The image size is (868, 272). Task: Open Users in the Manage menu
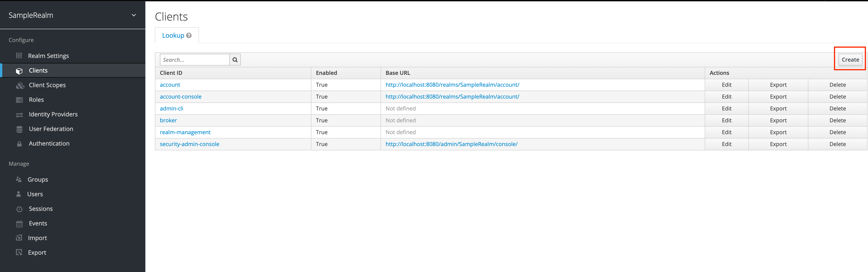35,194
